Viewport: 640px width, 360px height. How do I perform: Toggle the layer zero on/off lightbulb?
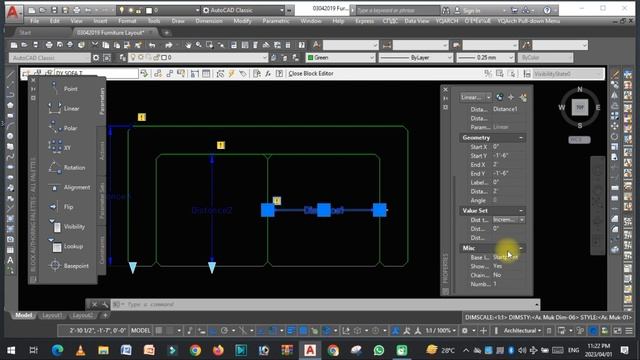point(133,58)
